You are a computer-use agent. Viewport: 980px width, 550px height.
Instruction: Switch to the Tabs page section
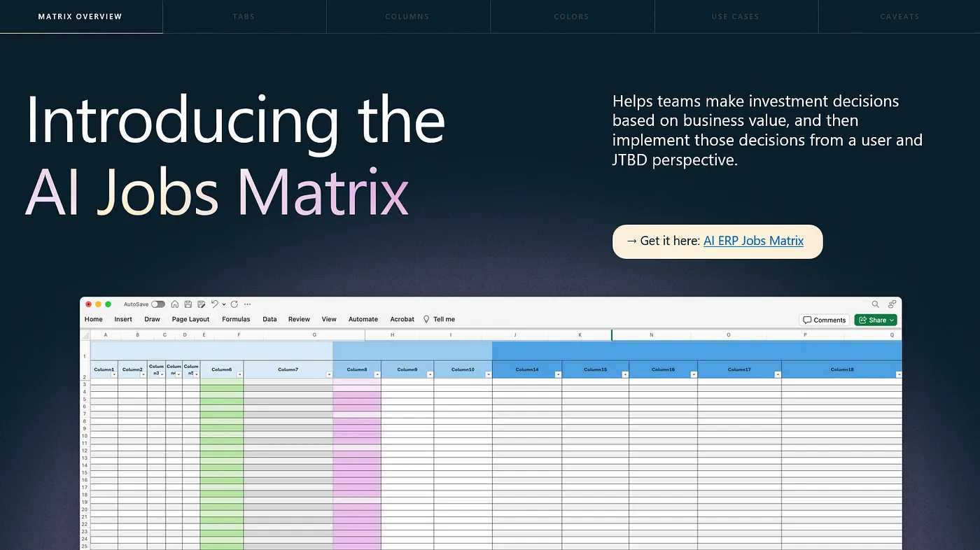click(x=244, y=16)
